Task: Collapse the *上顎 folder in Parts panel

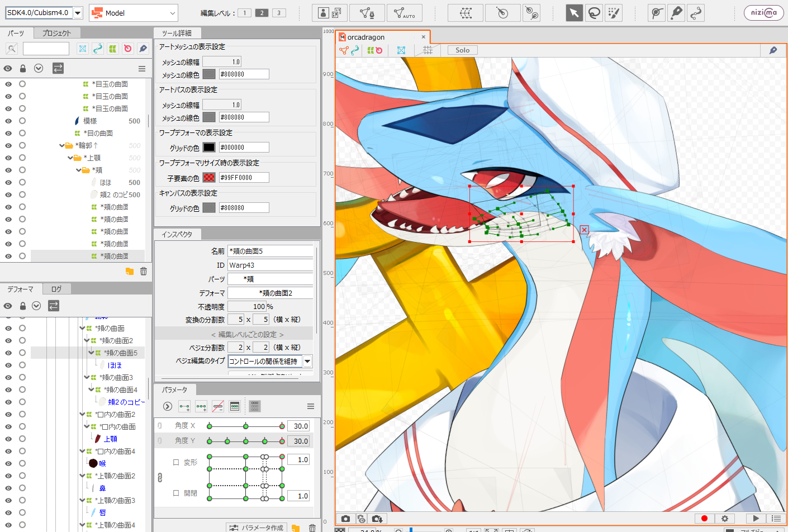Action: pyautogui.click(x=70, y=158)
